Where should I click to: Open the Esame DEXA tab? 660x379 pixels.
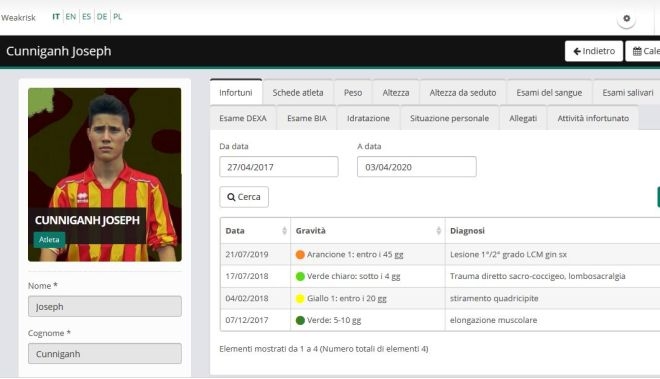pos(243,118)
